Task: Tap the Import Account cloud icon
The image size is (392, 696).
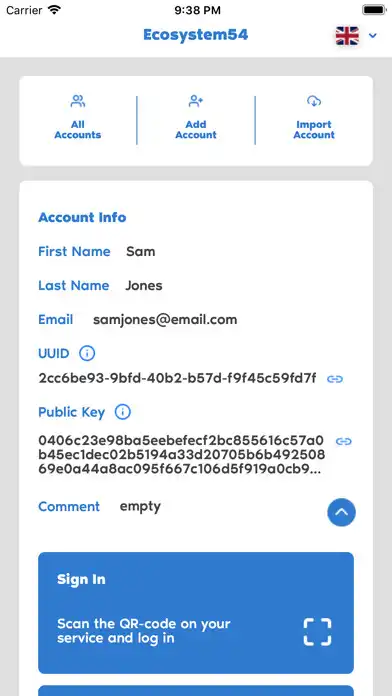Action: tap(314, 101)
